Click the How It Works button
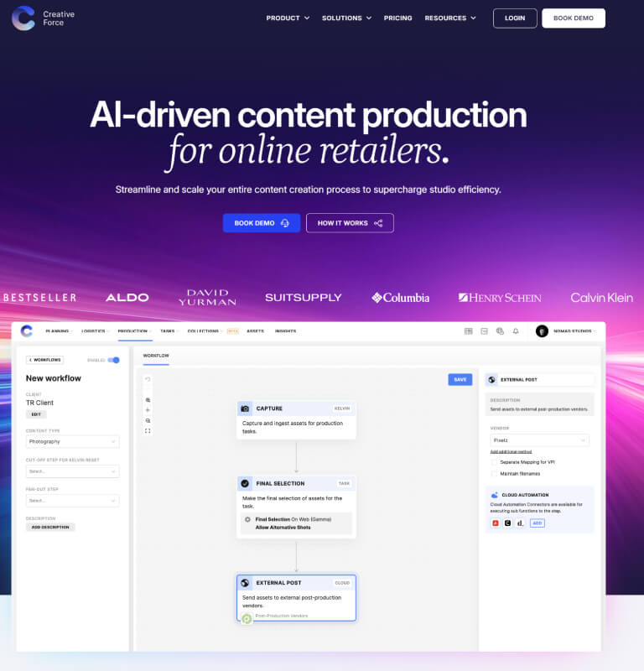The height and width of the screenshot is (671, 644). coord(350,223)
